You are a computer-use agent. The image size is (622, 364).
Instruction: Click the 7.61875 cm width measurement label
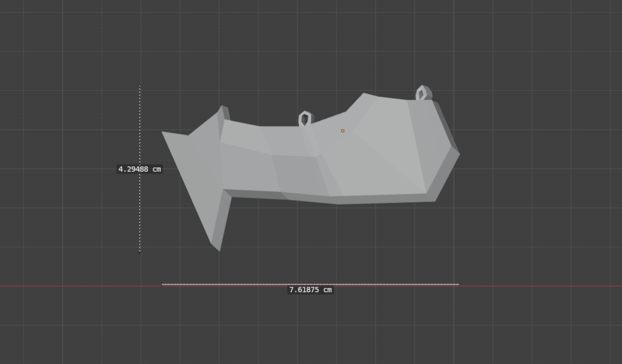310,290
